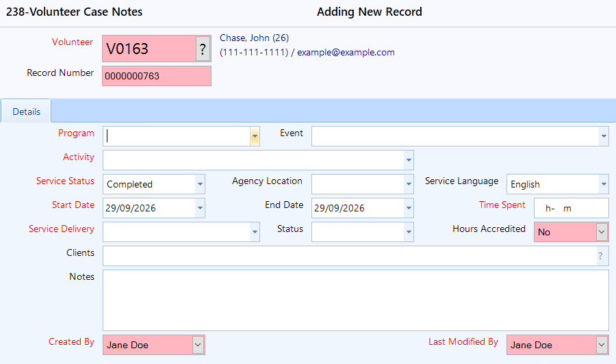
Task: Click inside the Notes text area
Action: [x=356, y=300]
